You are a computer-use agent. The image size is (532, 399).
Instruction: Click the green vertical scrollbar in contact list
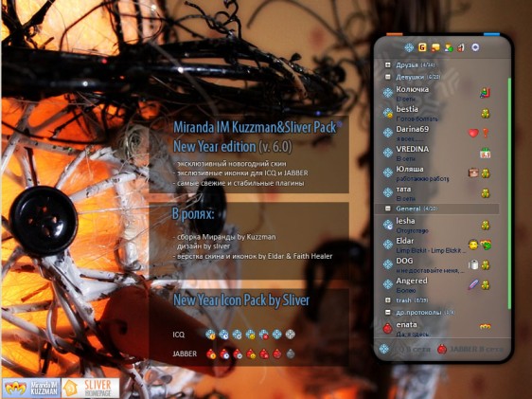point(509,193)
